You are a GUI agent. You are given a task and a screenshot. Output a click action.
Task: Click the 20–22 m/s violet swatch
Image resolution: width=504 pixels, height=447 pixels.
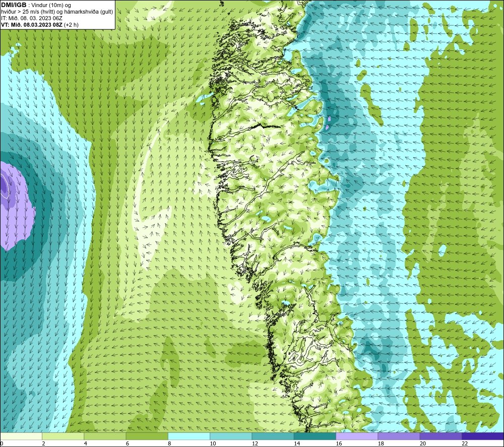click(x=440, y=436)
